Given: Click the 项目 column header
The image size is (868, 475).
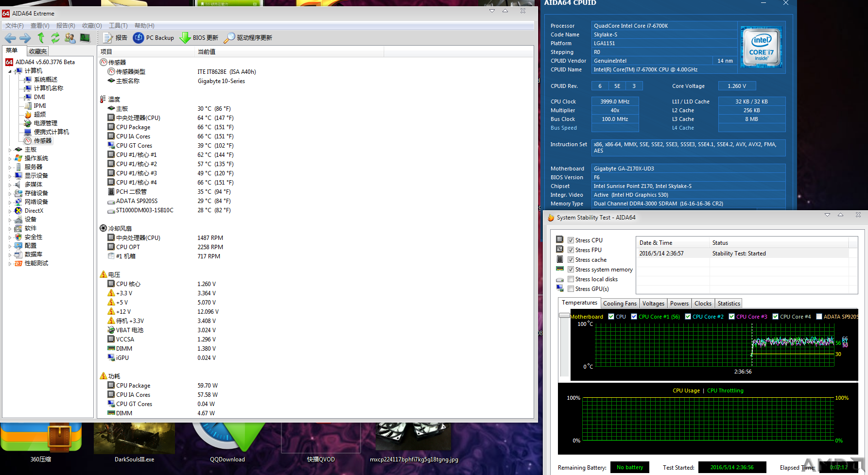Looking at the screenshot, I should (x=146, y=52).
